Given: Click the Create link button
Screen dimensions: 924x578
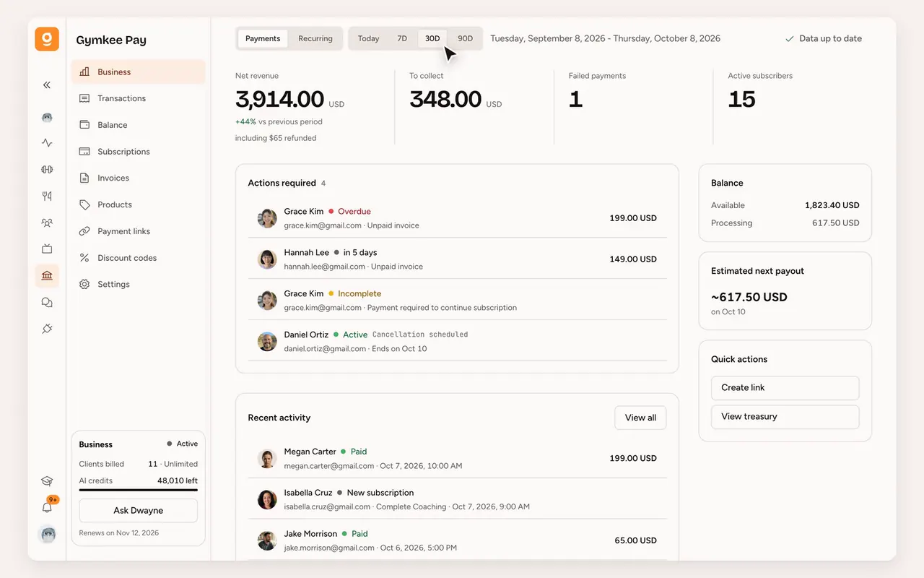Looking at the screenshot, I should [x=785, y=388].
